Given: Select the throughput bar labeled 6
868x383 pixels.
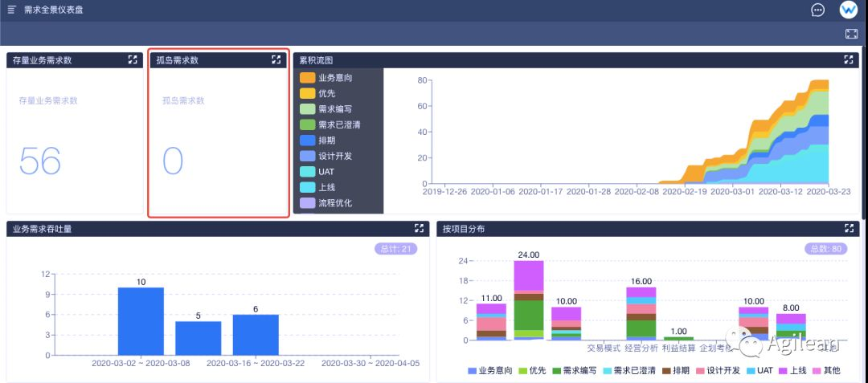Looking at the screenshot, I should tap(256, 335).
